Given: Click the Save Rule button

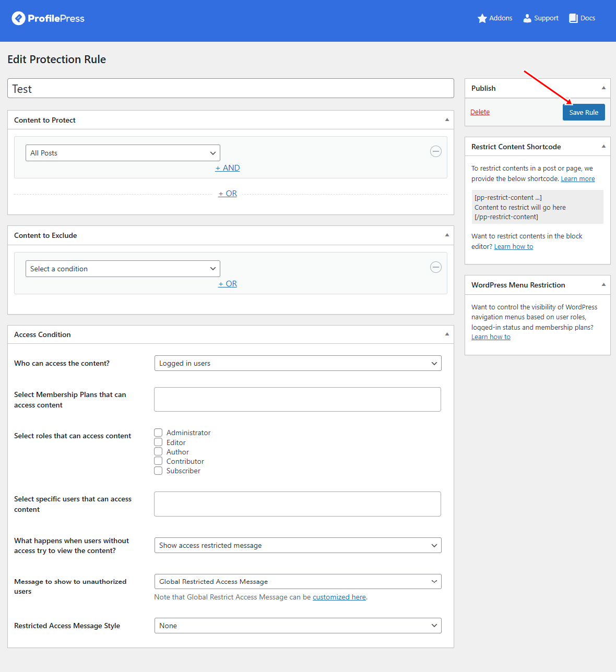Looking at the screenshot, I should (x=583, y=112).
